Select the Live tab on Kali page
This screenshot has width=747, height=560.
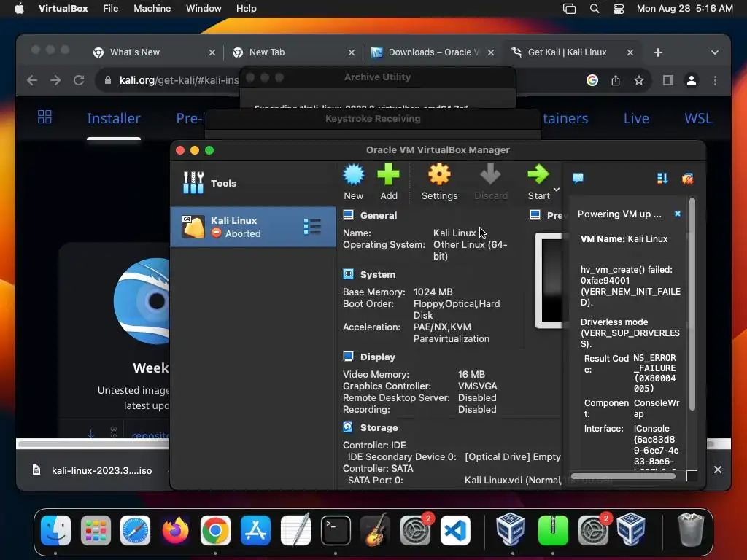636,118
